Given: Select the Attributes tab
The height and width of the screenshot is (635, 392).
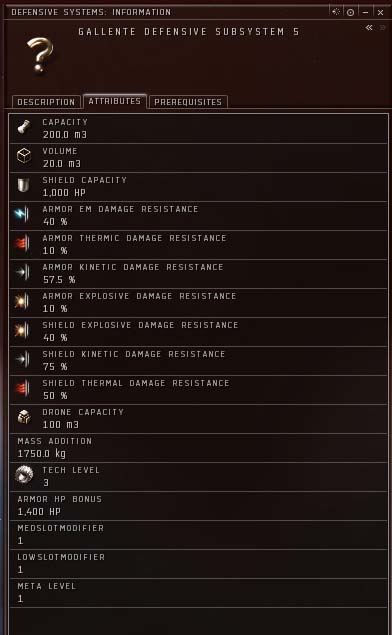Looking at the screenshot, I should point(115,101).
